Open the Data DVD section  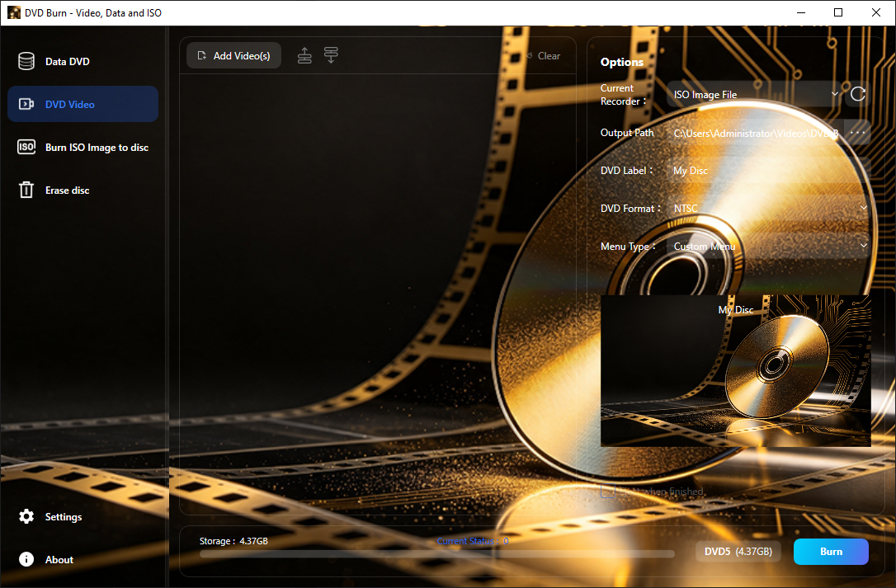pyautogui.click(x=83, y=61)
